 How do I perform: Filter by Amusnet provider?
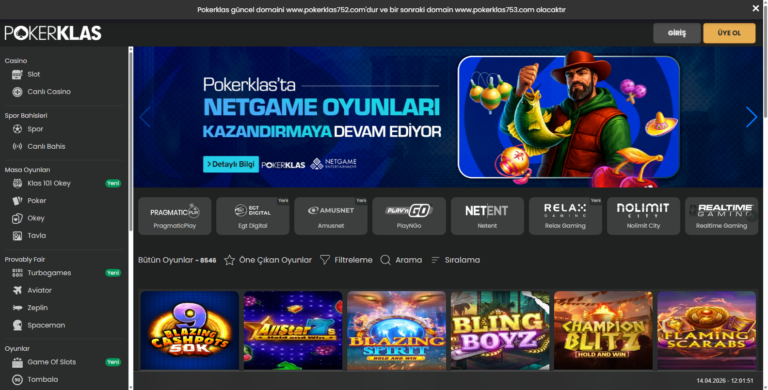click(331, 216)
